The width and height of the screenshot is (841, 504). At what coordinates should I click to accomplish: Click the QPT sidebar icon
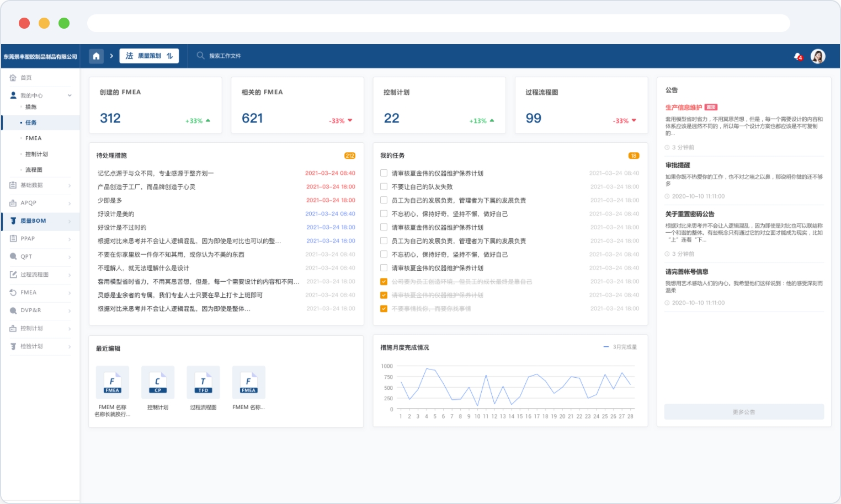pos(13,256)
